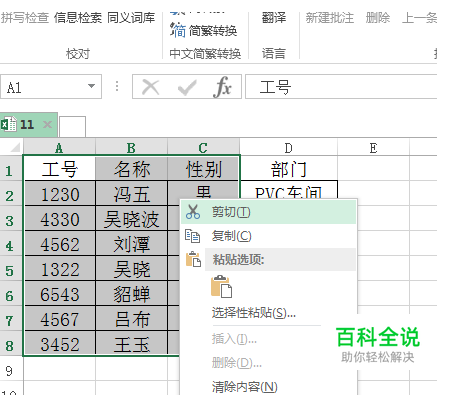Click cell with value 1322
Screen dimensions: 462x395
pos(60,269)
